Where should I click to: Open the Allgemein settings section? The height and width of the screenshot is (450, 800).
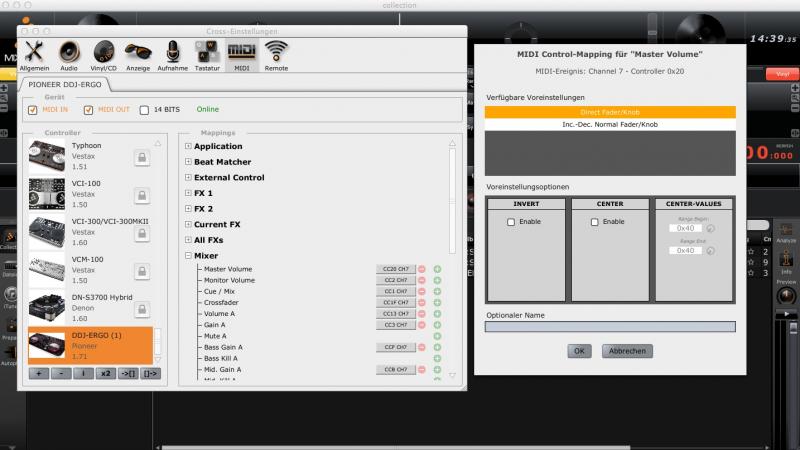[x=34, y=55]
